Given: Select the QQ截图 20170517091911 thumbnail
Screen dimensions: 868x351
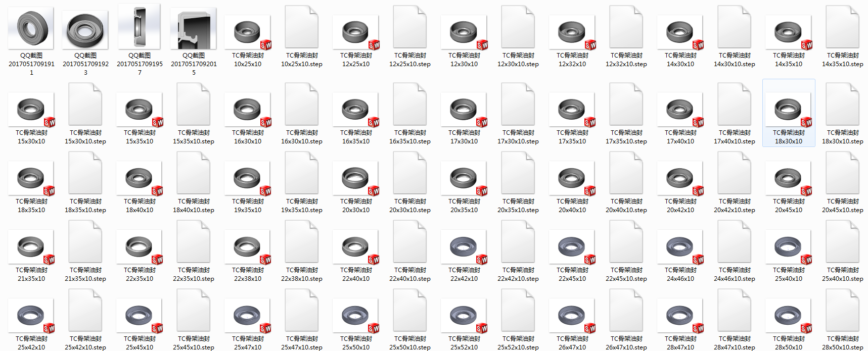Looking at the screenshot, I should (31, 28).
